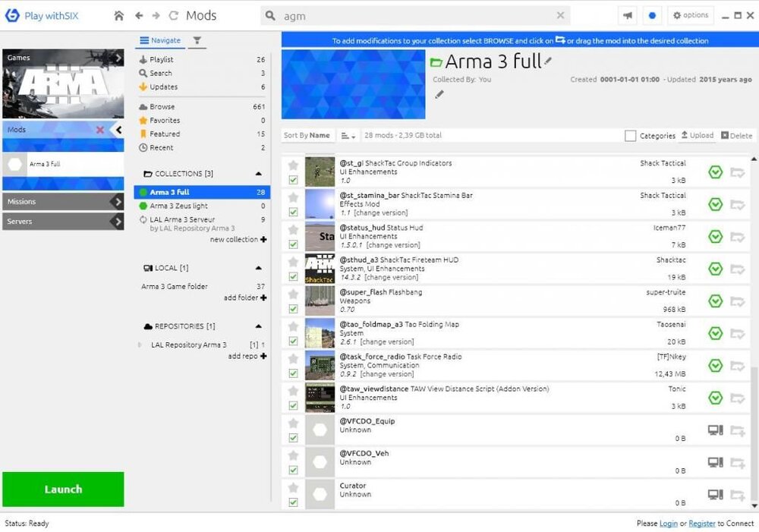Uncheck the @task_force_radio mod checkbox
Viewport: 759px width, 532px height.
pos(293,373)
